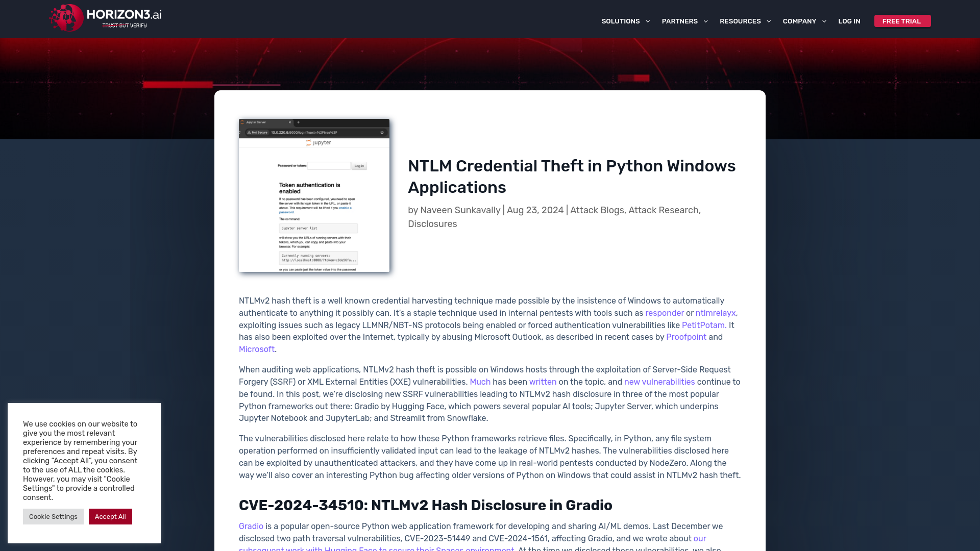Expand the SOLUTIONS dropdown menu
980x551 pixels.
pyautogui.click(x=625, y=21)
